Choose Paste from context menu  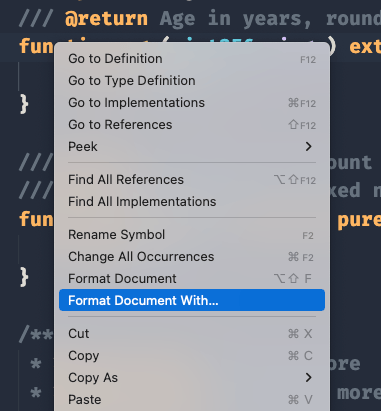[x=192, y=400]
